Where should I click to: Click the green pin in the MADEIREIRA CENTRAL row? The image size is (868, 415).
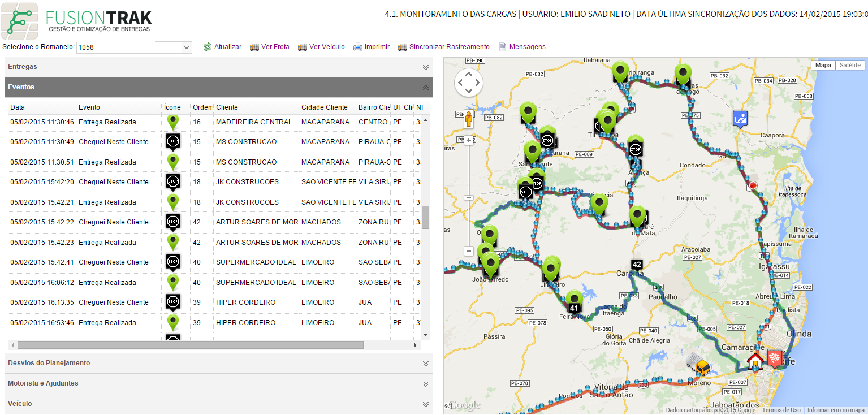[x=173, y=122]
